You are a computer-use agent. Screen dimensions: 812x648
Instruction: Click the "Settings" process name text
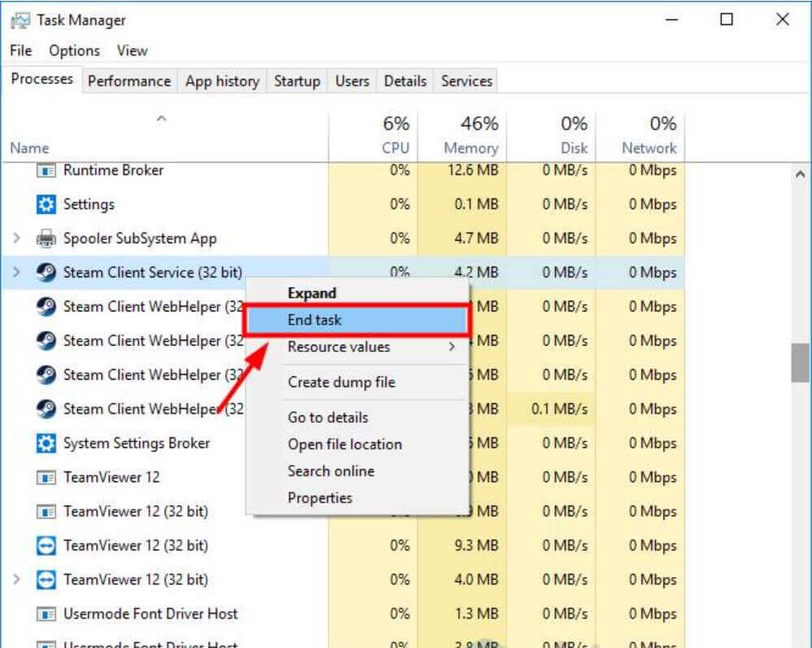[89, 205]
